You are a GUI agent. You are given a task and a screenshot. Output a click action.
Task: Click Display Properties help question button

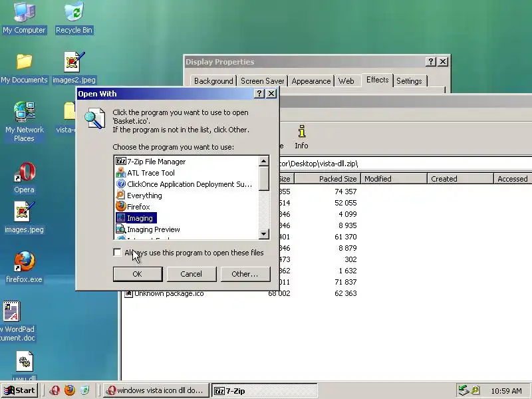pos(430,62)
